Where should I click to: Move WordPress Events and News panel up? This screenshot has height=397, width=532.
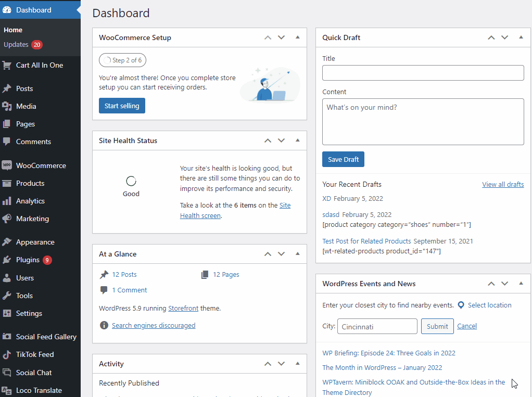click(491, 284)
